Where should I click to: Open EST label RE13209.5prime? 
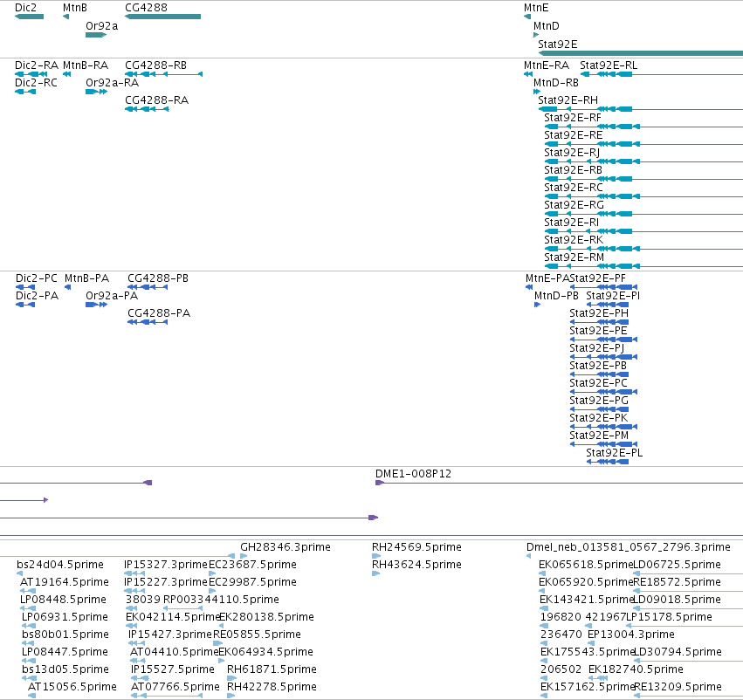[678, 687]
